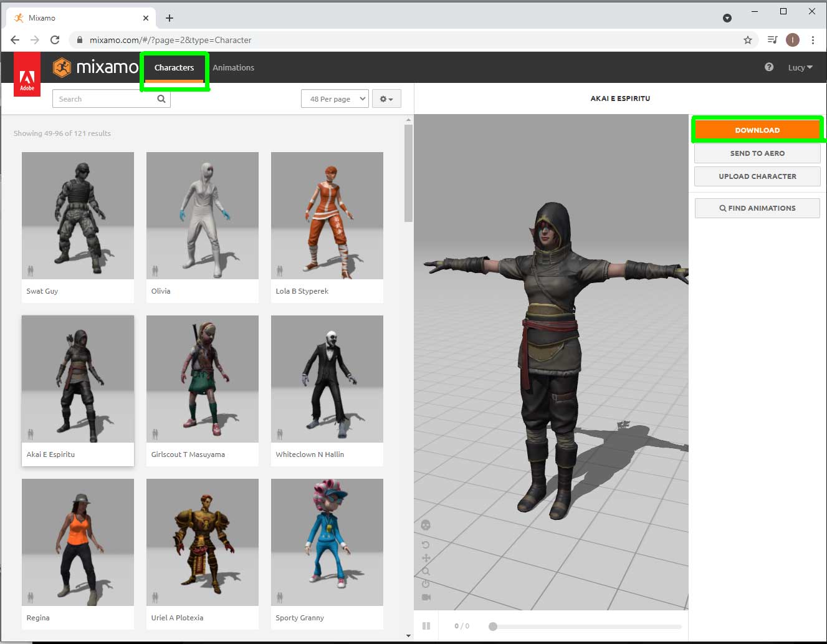Screen dimensions: 827x644
Task: Pause the animation playback
Action: 426,625
